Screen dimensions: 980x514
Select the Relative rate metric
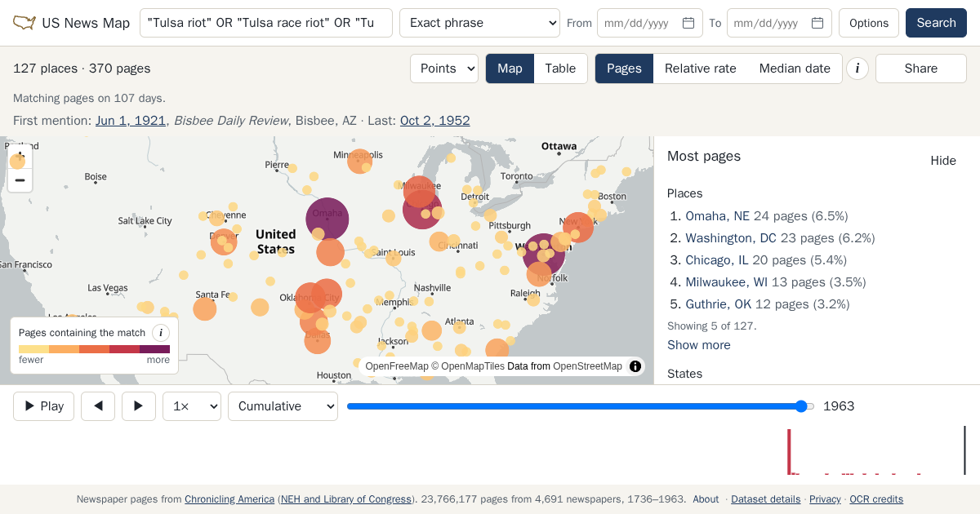(x=701, y=69)
